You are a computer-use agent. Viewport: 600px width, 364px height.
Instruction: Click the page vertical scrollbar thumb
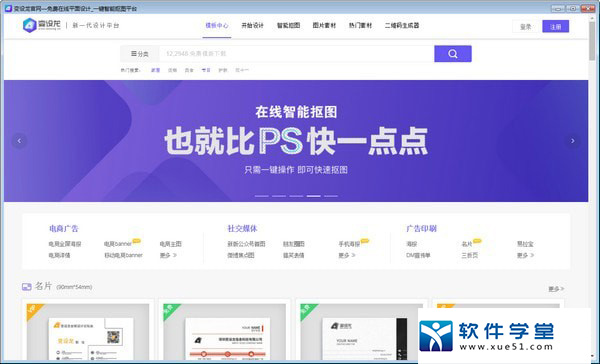coord(592,40)
